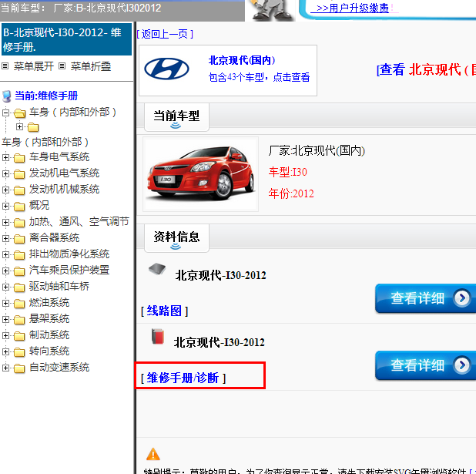Image resolution: width=476 pixels, height=474 pixels.
Task: Click the folder icon for 离合器系统
Action: pyautogui.click(x=19, y=239)
